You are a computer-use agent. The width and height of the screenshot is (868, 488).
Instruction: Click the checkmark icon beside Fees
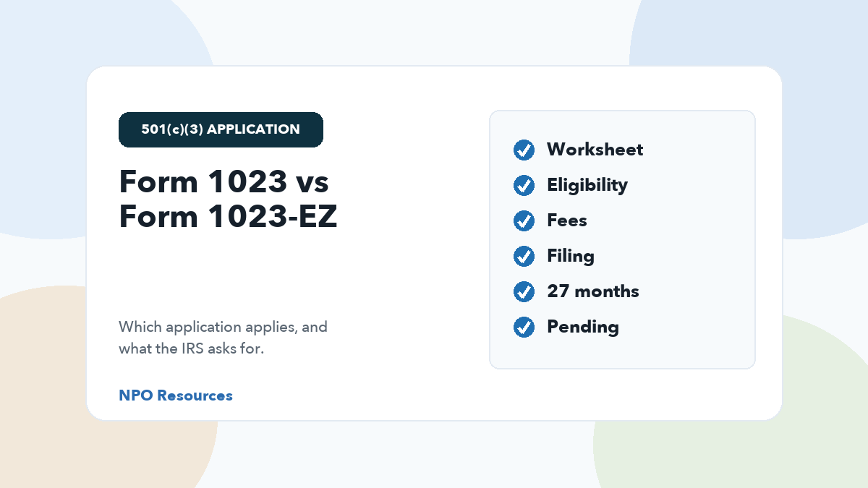tap(524, 221)
